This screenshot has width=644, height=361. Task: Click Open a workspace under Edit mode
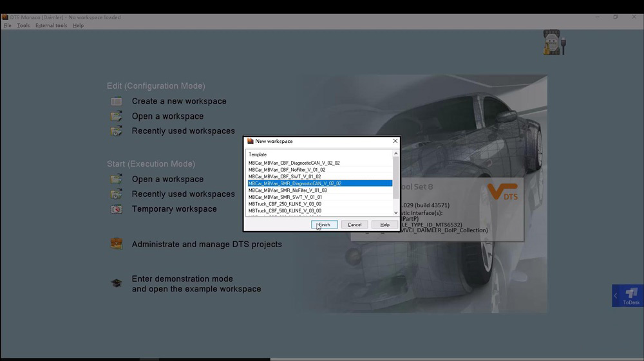click(167, 116)
